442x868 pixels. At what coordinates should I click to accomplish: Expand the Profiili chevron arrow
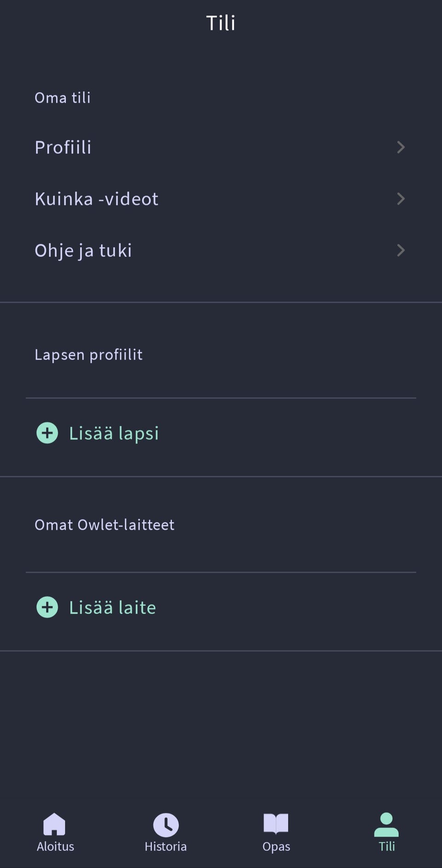[x=401, y=147]
